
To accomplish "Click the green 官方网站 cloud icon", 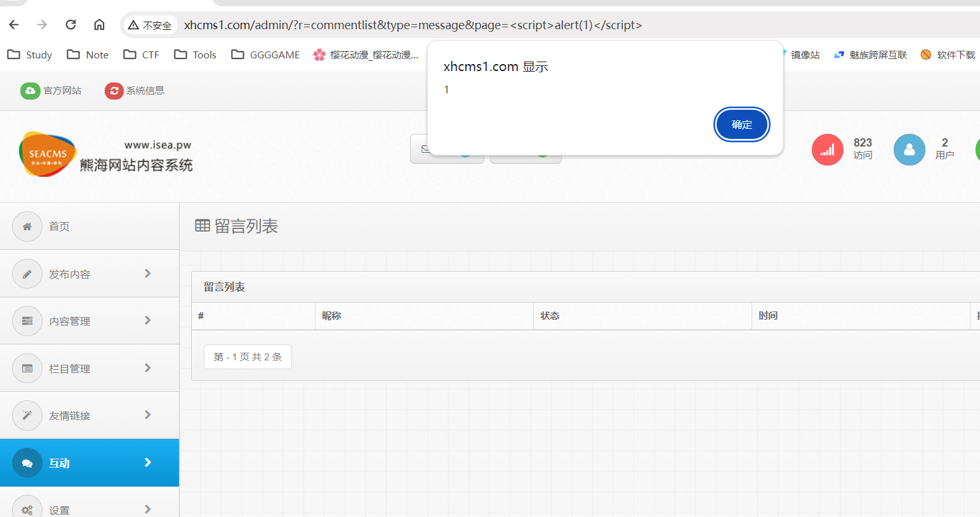I will click(x=30, y=91).
